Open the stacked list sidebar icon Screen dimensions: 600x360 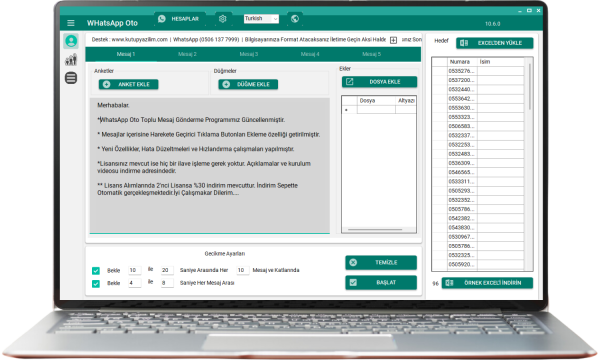[71, 78]
